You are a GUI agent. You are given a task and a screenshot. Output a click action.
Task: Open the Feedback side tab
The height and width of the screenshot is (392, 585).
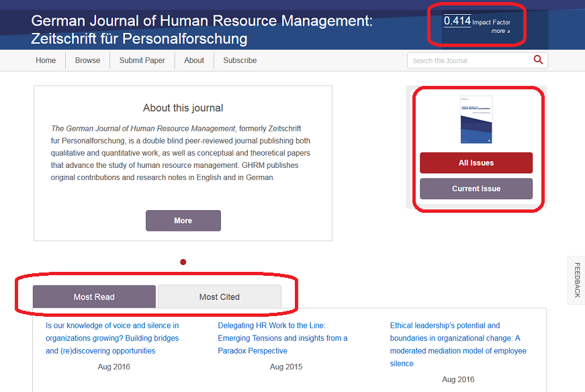[576, 280]
